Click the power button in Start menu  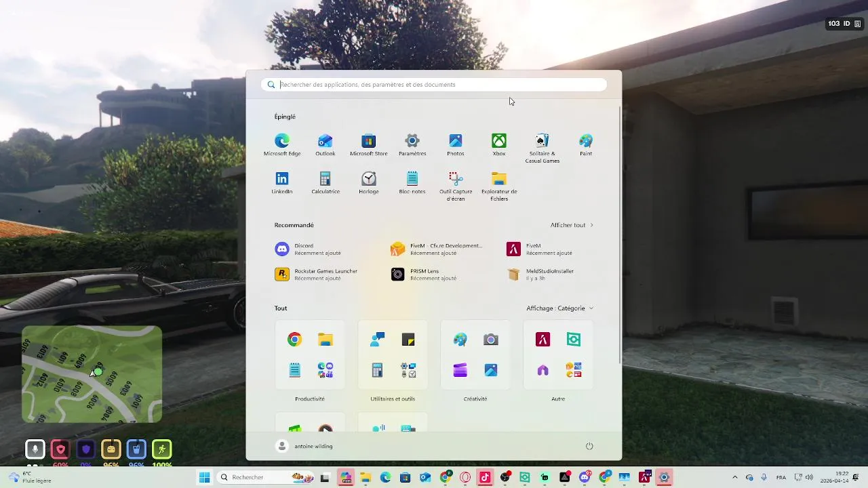pyautogui.click(x=589, y=446)
